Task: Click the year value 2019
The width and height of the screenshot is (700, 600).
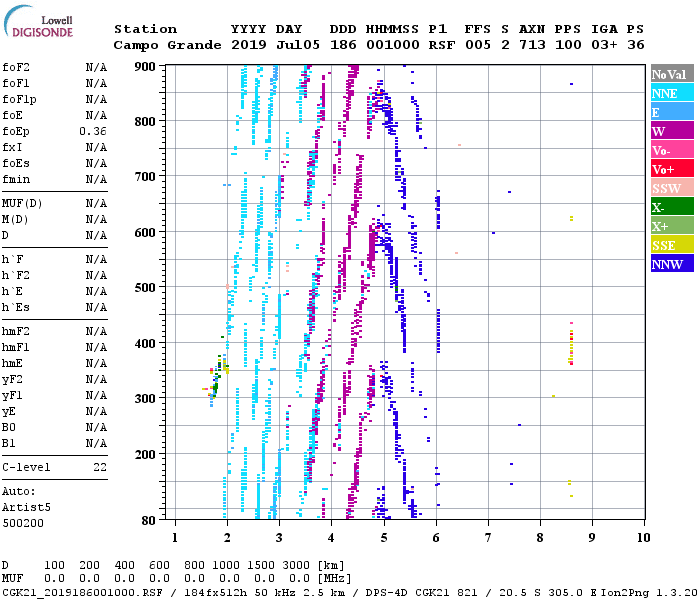Action: point(249,45)
